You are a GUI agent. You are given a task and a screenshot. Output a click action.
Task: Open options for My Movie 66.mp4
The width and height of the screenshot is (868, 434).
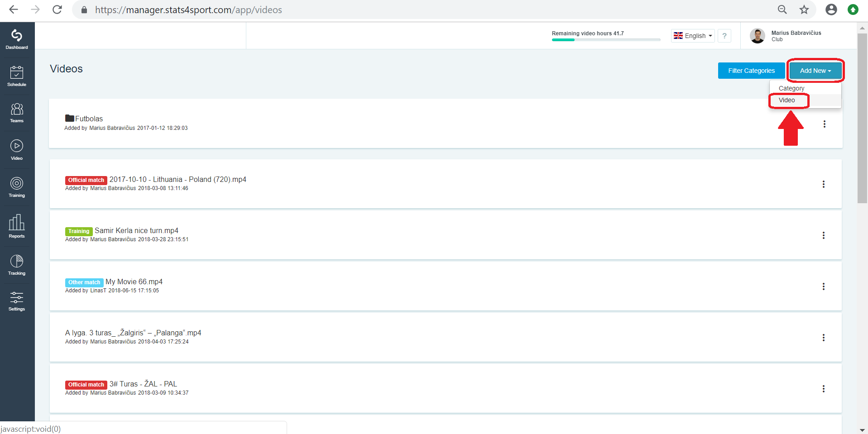tap(824, 286)
